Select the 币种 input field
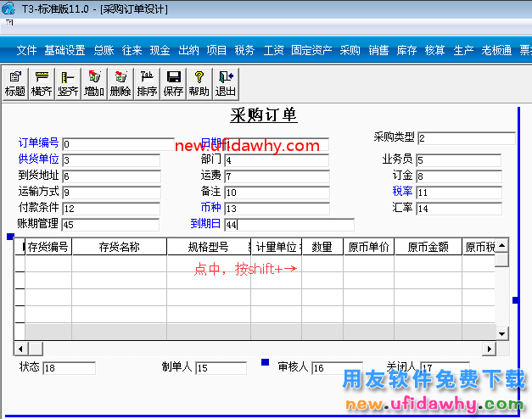Image resolution: width=532 pixels, height=419 pixels. click(277, 209)
